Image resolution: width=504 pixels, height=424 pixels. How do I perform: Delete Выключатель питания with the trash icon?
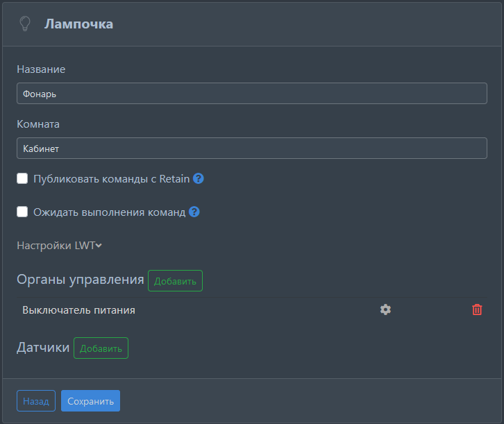click(x=477, y=310)
